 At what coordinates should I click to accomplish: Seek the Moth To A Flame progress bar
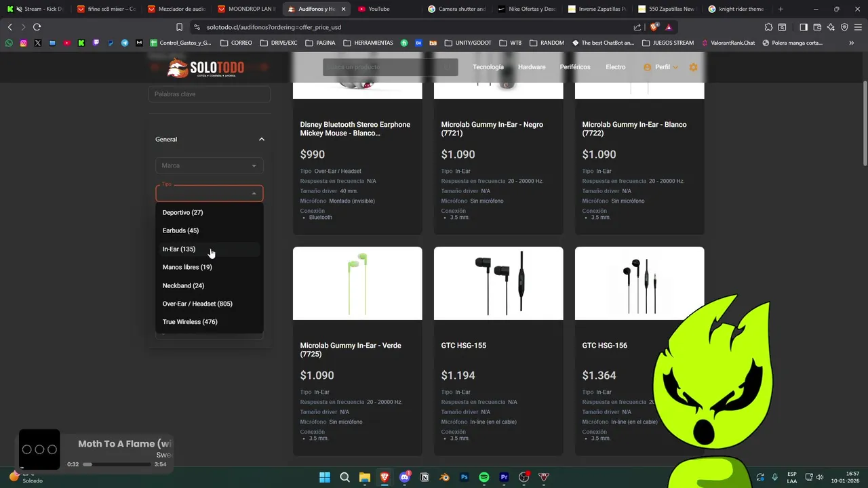(117, 464)
